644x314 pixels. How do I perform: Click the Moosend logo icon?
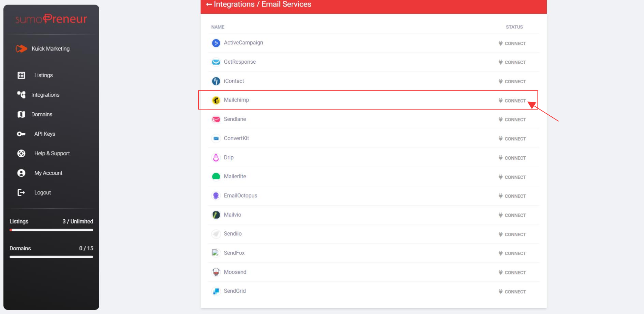tap(216, 272)
